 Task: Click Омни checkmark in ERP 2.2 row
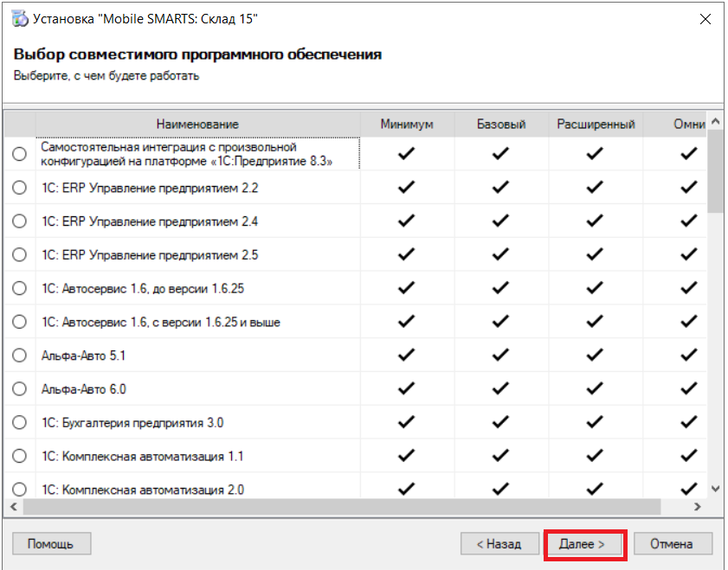point(689,188)
